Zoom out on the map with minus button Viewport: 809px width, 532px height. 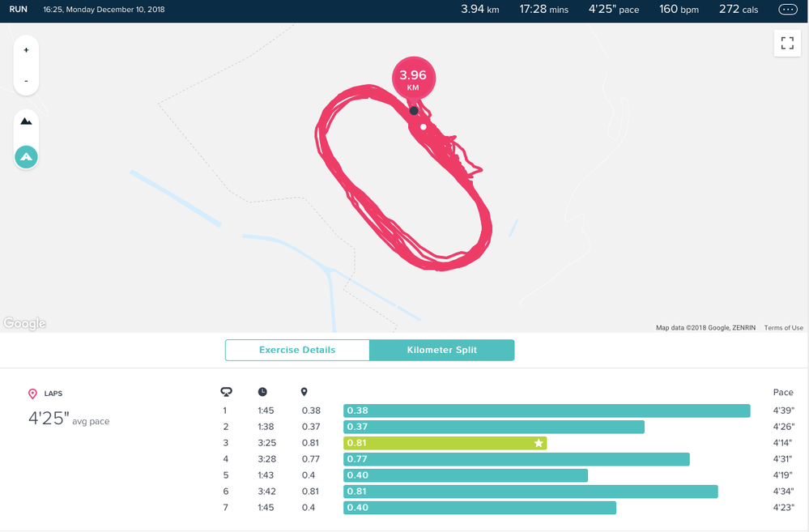tap(26, 81)
